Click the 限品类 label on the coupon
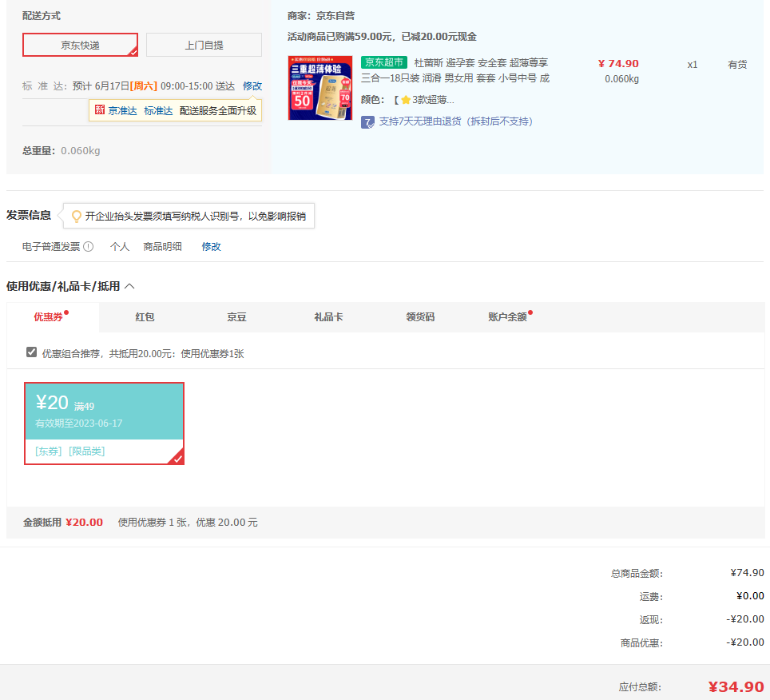Image resolution: width=770 pixels, height=700 pixels. (87, 451)
